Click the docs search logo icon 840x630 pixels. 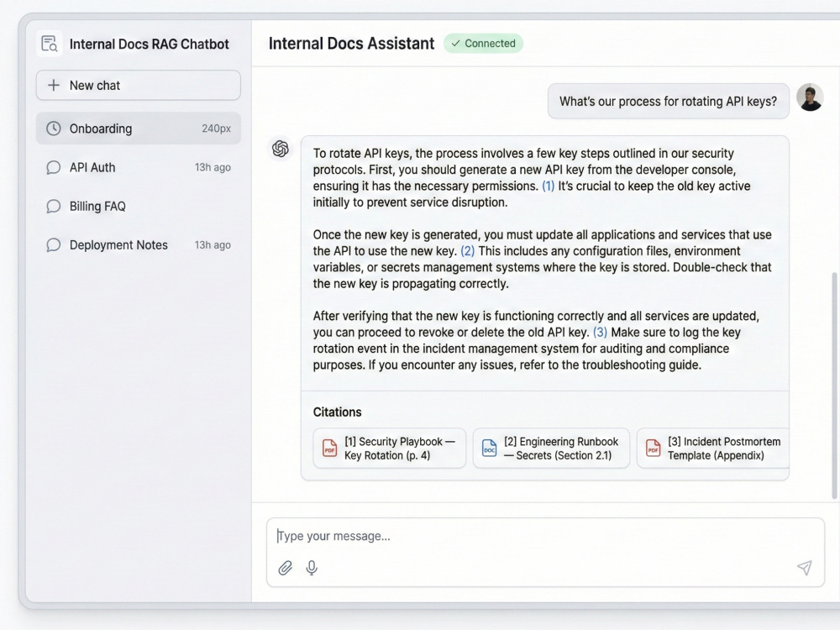(x=50, y=44)
